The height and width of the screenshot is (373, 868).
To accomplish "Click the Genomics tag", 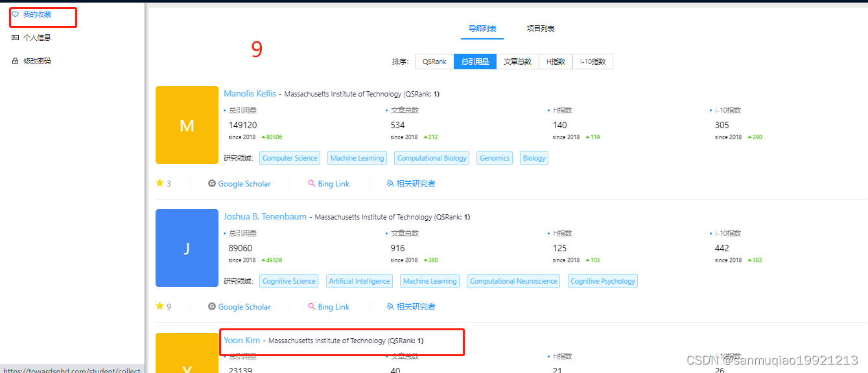I will tap(495, 158).
